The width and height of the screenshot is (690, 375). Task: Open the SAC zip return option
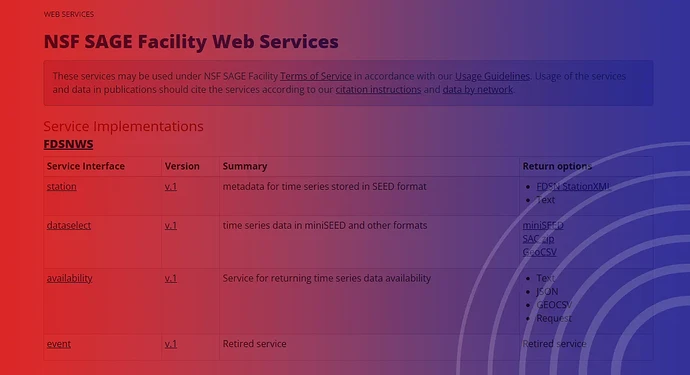538,239
